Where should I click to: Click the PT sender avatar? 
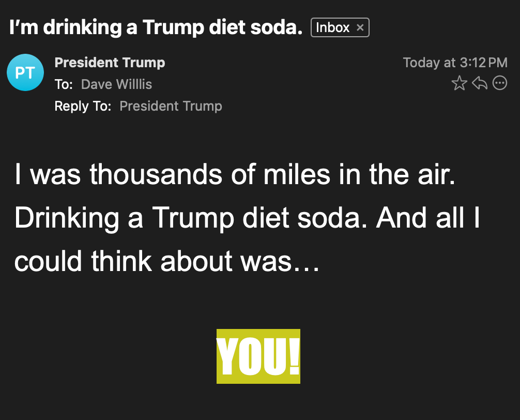click(25, 72)
